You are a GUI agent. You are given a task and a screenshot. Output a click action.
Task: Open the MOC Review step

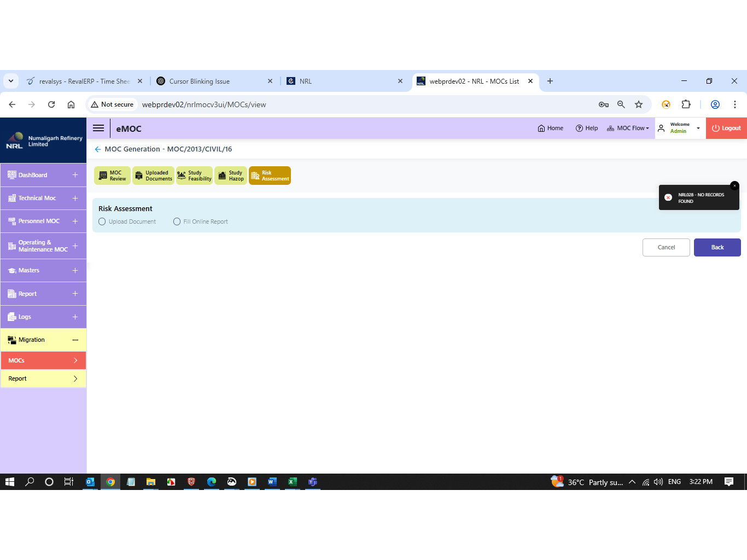coord(113,176)
